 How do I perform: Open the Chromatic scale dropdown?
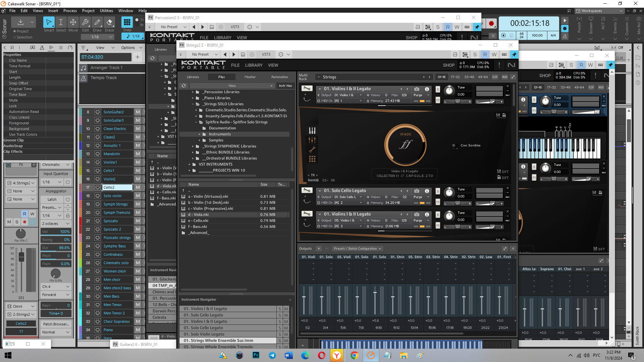point(56,165)
